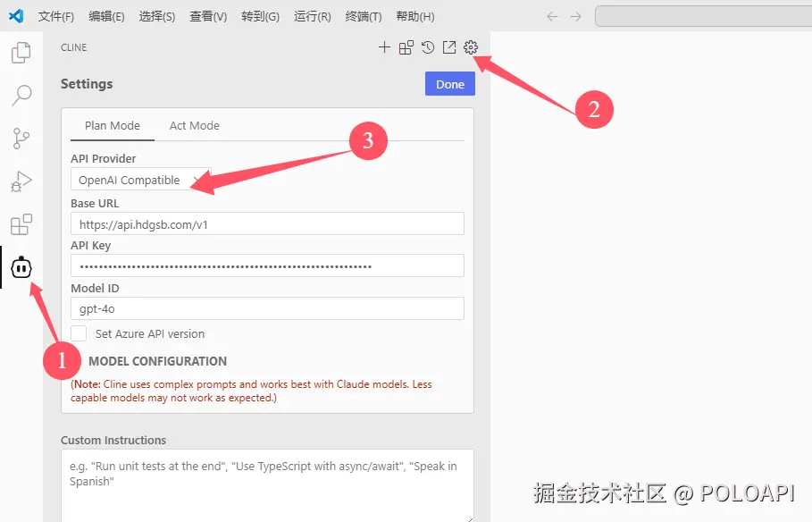Screen dimensions: 812x522
Task: Open Cline MCP servers icon
Action: 406,47
